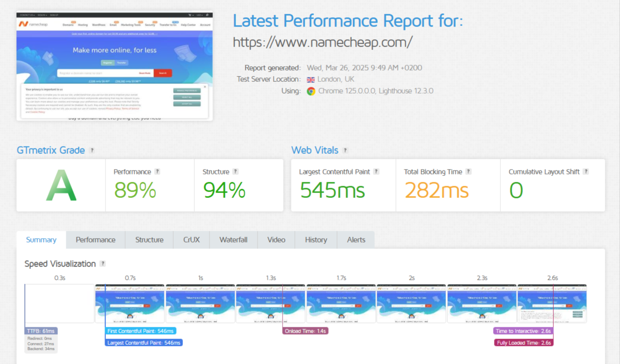
Task: Click the 545ms LCP value
Action: coord(332,190)
